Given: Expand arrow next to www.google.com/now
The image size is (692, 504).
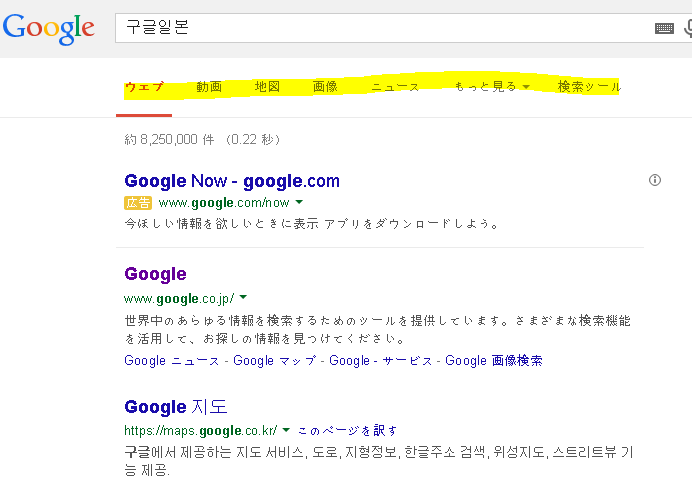Looking at the screenshot, I should pyautogui.click(x=299, y=202).
